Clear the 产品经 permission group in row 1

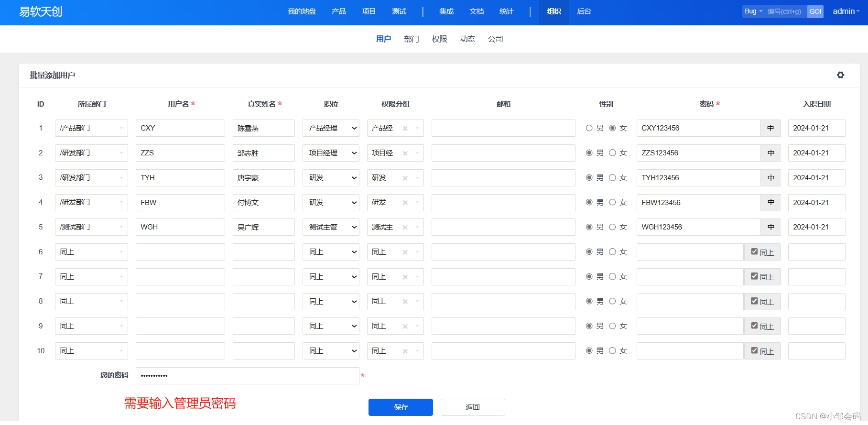click(x=405, y=128)
